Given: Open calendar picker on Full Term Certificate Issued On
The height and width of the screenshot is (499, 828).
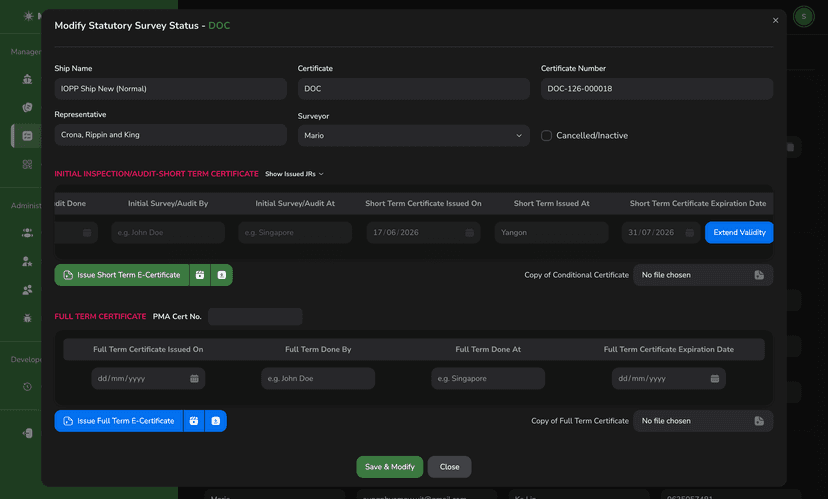Looking at the screenshot, I should tap(194, 379).
